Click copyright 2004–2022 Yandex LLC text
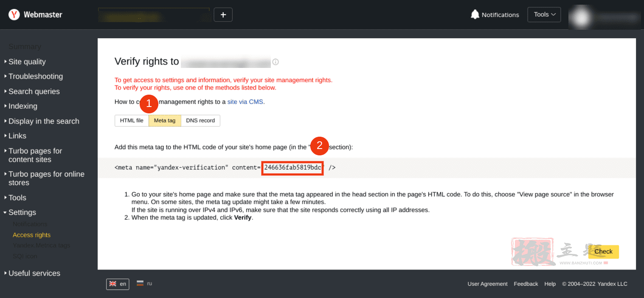Screen dimensions: 644x298 (595, 284)
